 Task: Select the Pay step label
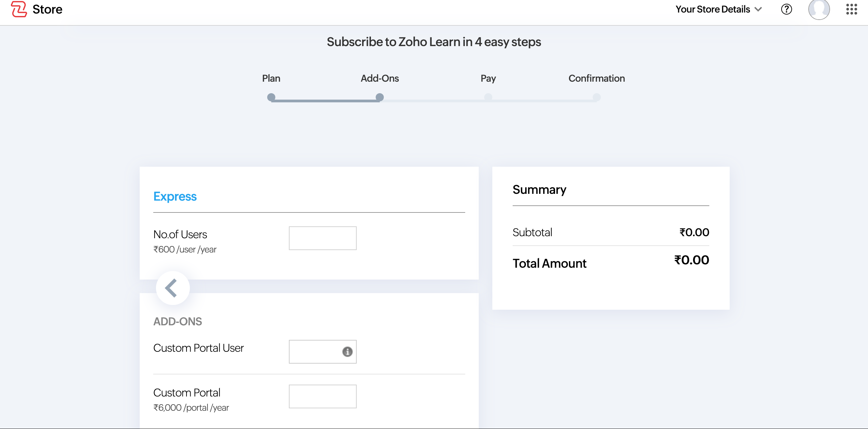point(488,78)
